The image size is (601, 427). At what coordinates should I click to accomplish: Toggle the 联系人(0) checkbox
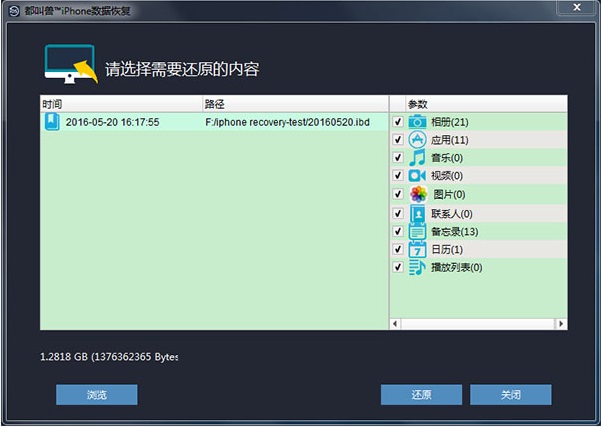pos(398,213)
